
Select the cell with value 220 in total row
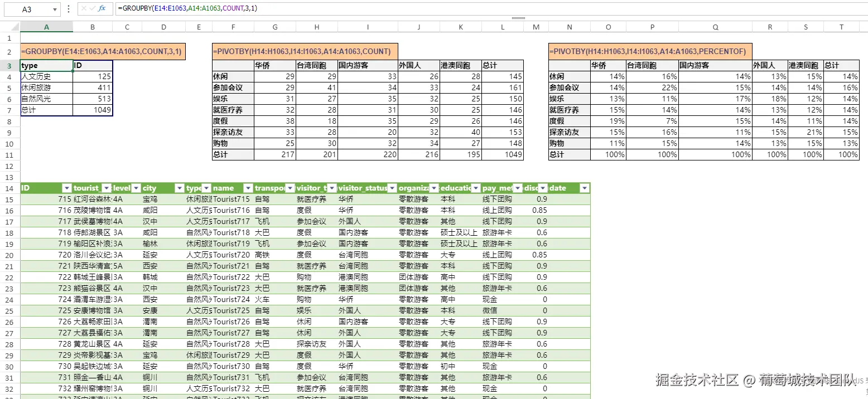pyautogui.click(x=368, y=155)
